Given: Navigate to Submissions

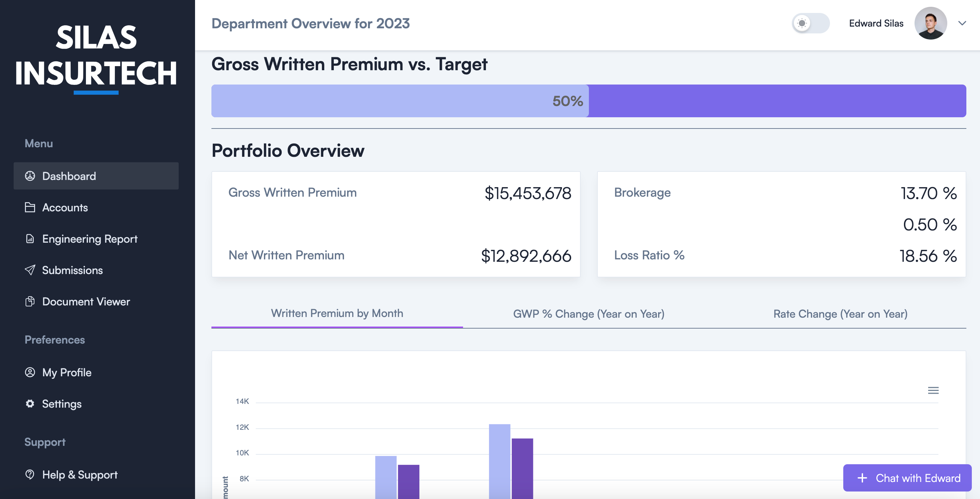Looking at the screenshot, I should [96, 270].
